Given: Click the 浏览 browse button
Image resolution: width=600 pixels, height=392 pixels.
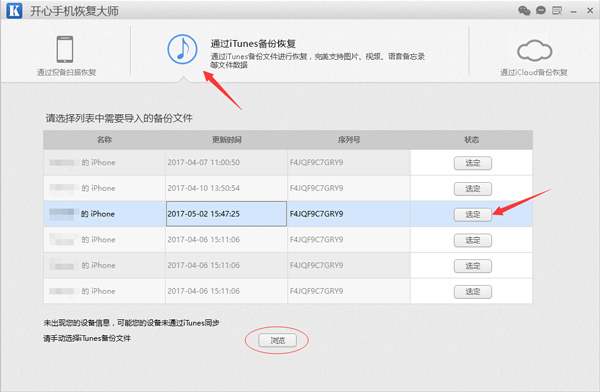Looking at the screenshot, I should tap(278, 340).
